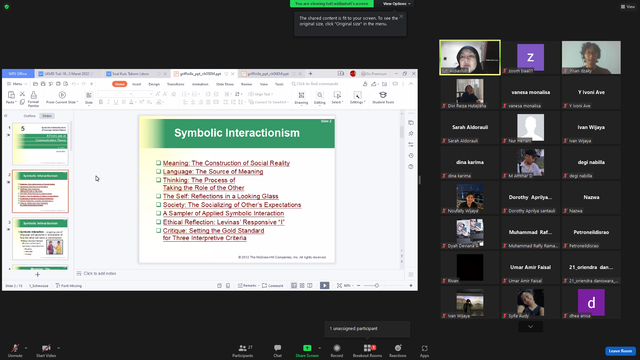
Task: Zoom out with the minus button
Action: [358, 286]
